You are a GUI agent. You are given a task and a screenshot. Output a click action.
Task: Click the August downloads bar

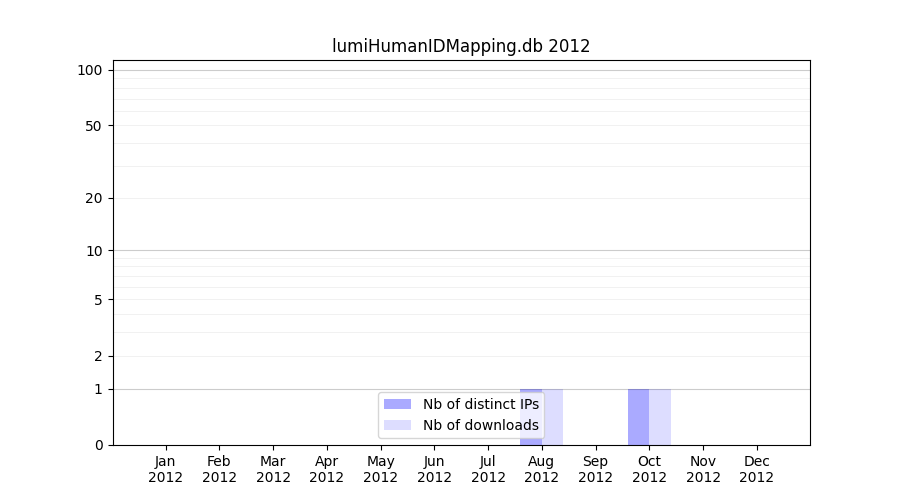[x=553, y=417]
